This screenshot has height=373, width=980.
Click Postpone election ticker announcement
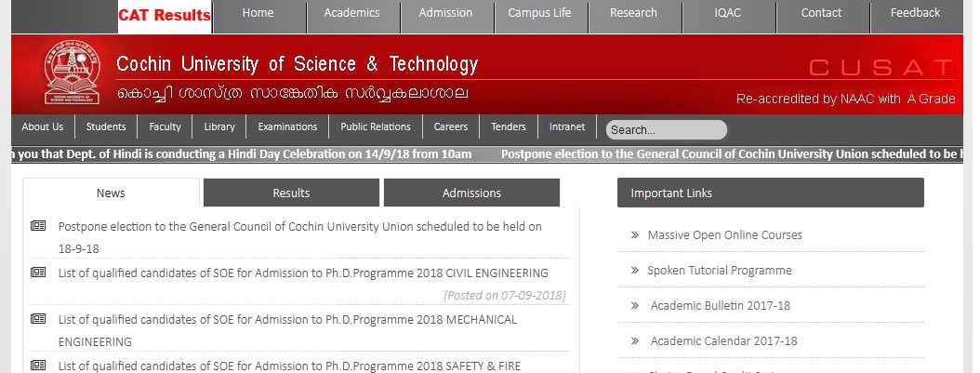click(732, 153)
